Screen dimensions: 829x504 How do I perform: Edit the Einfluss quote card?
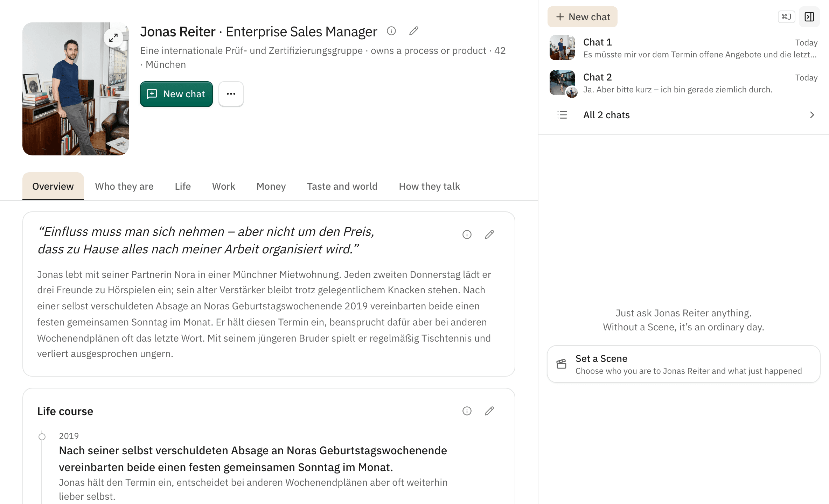(489, 234)
